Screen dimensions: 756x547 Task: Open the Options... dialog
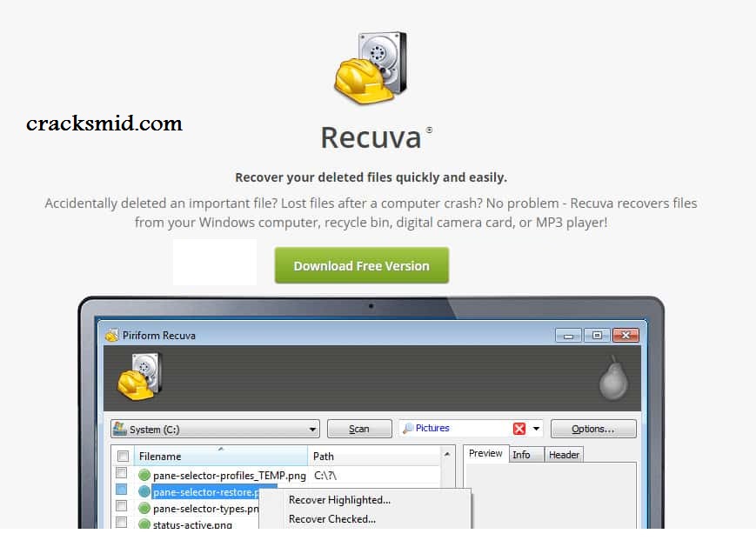click(593, 429)
